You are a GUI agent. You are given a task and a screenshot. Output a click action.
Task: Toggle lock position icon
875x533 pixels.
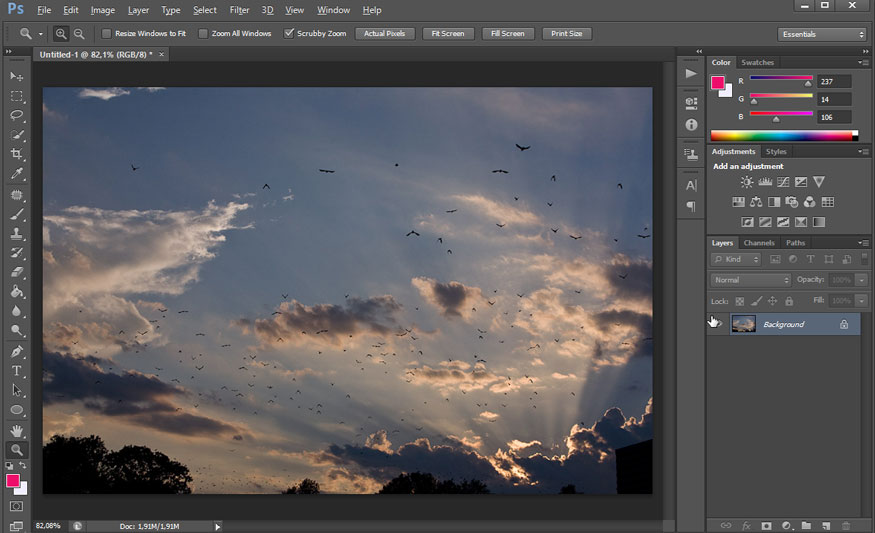pos(772,301)
